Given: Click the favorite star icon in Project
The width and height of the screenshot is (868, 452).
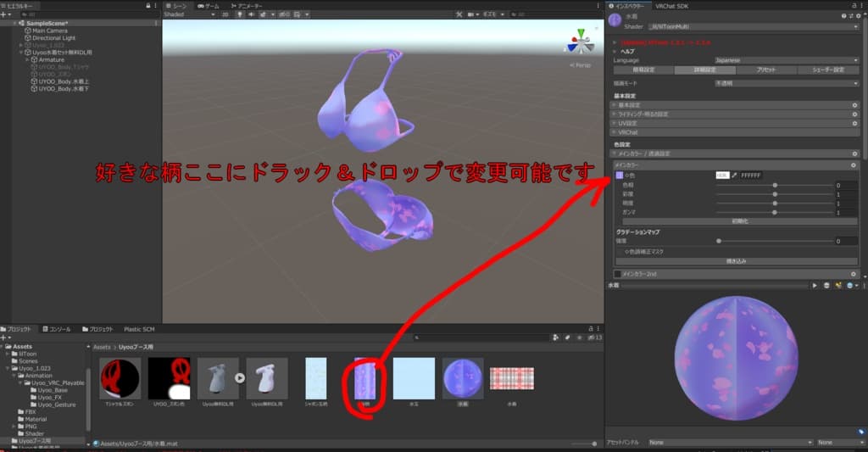Looking at the screenshot, I should (579, 338).
